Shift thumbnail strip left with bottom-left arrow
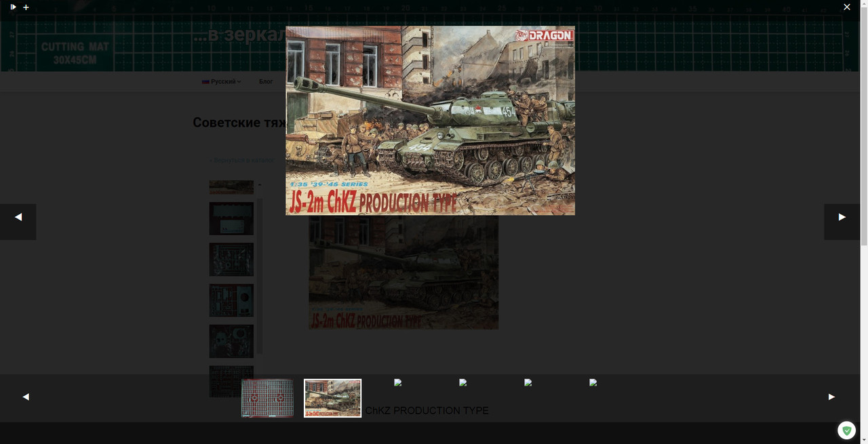The image size is (868, 444). pos(26,397)
